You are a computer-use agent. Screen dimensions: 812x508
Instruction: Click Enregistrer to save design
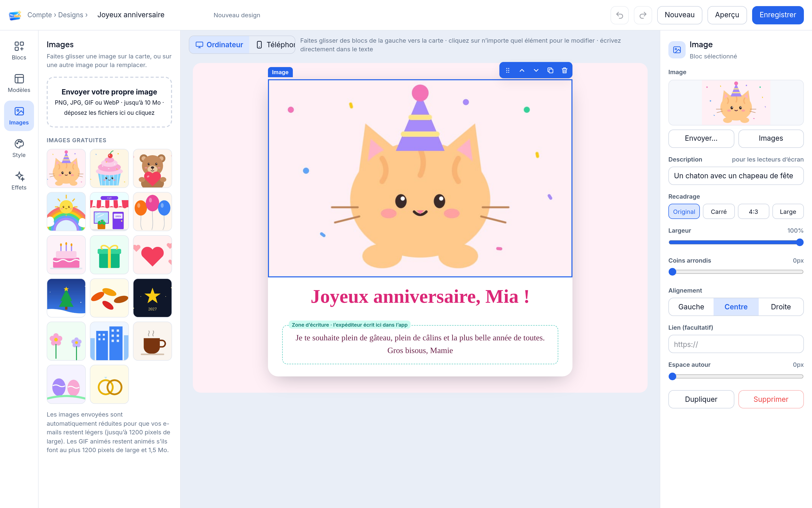point(777,15)
